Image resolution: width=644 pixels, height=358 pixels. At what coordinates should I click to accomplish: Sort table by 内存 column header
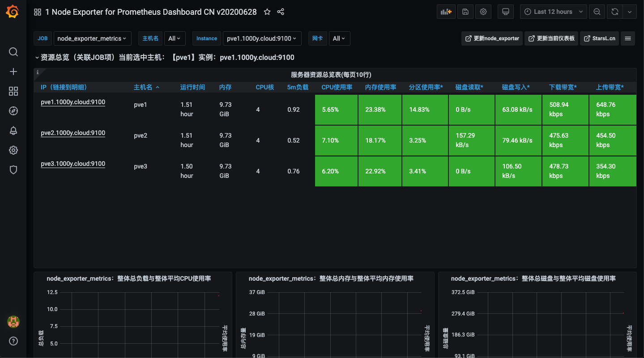226,87
